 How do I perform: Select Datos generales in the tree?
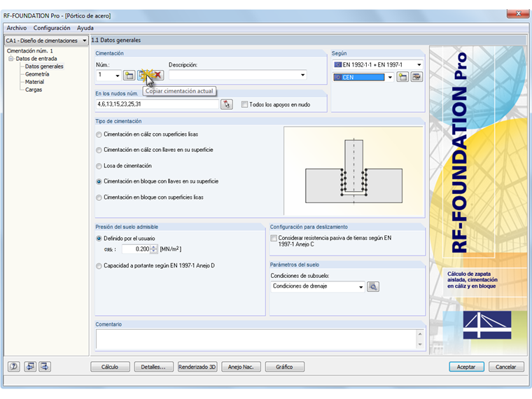[44, 66]
